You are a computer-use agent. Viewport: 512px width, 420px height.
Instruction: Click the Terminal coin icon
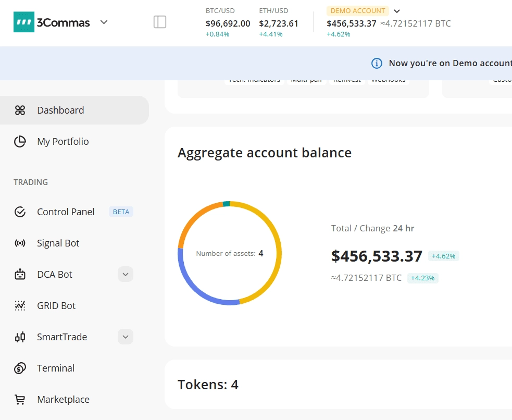[x=20, y=368]
